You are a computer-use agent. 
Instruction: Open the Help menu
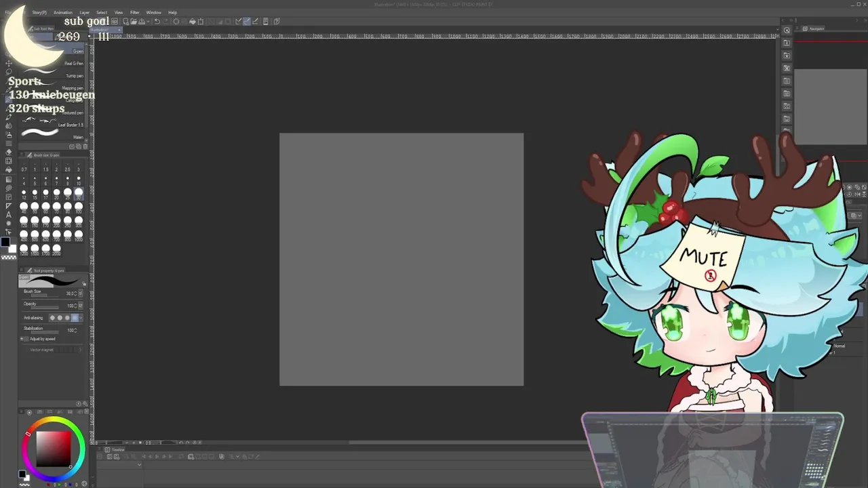tap(172, 12)
